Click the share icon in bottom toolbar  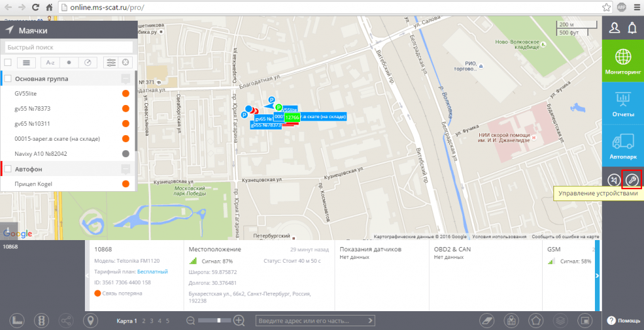pos(66,321)
